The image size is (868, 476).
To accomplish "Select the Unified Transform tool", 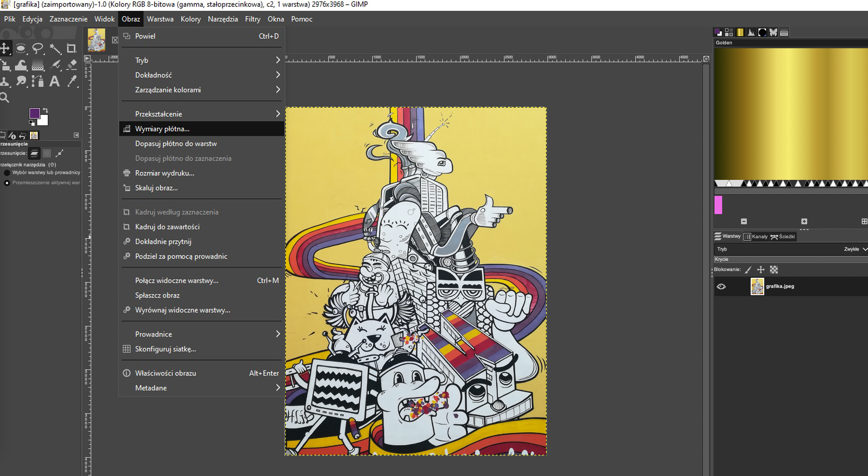I will 5,65.
